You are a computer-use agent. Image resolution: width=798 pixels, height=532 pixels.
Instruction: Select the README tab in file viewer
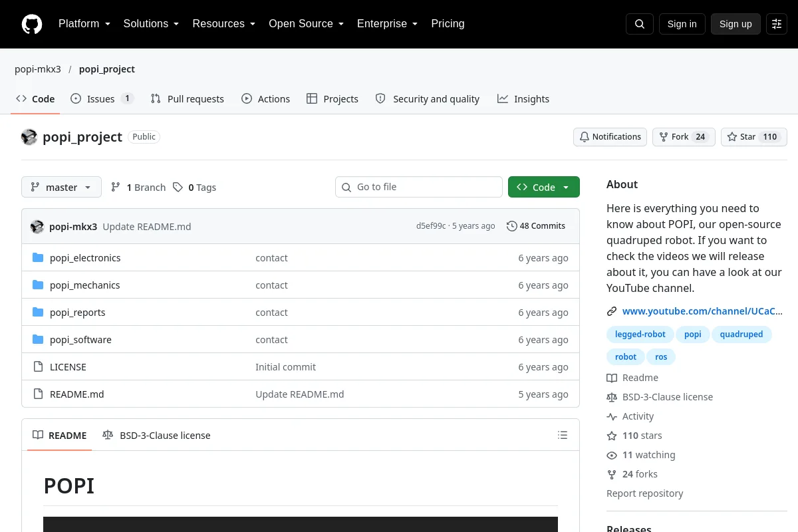60,436
